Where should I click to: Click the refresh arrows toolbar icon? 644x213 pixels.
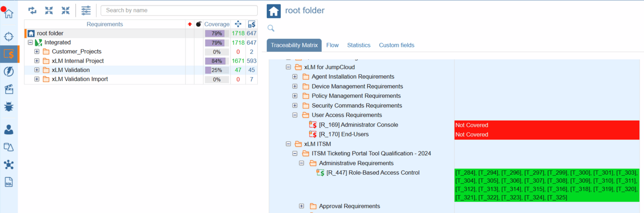pos(32,10)
